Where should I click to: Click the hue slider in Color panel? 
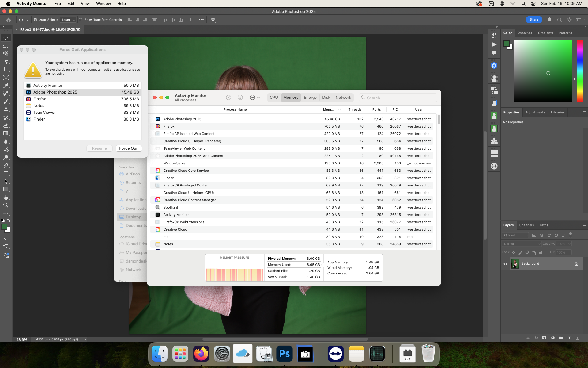click(x=580, y=71)
